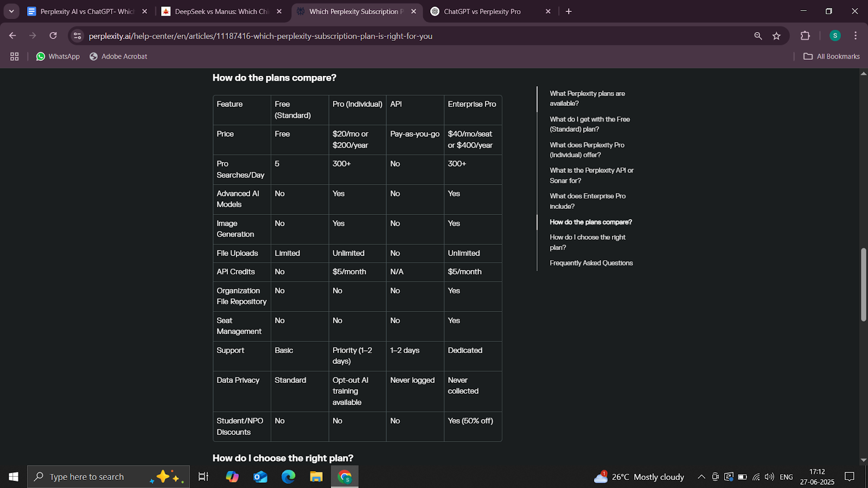Open Chrome three-dot menu
The image size is (868, 488).
pos(856,36)
